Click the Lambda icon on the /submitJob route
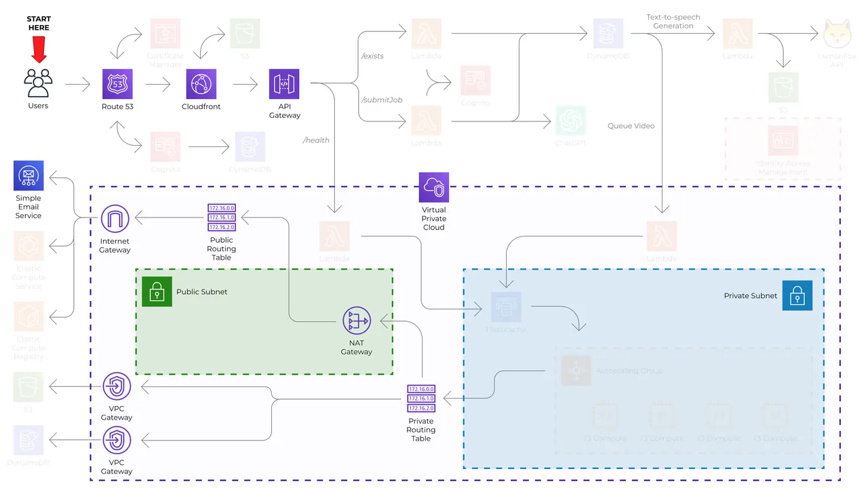This screenshot has height=488, width=868. pyautogui.click(x=427, y=121)
